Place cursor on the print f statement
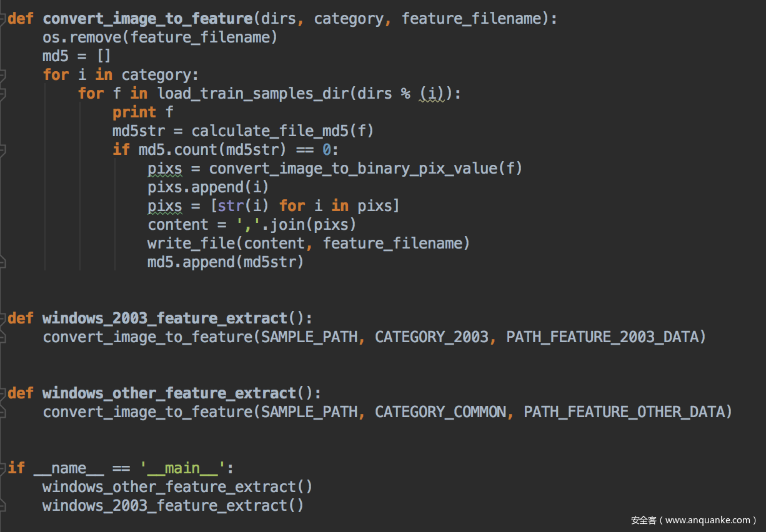This screenshot has height=532, width=766. click(x=142, y=112)
